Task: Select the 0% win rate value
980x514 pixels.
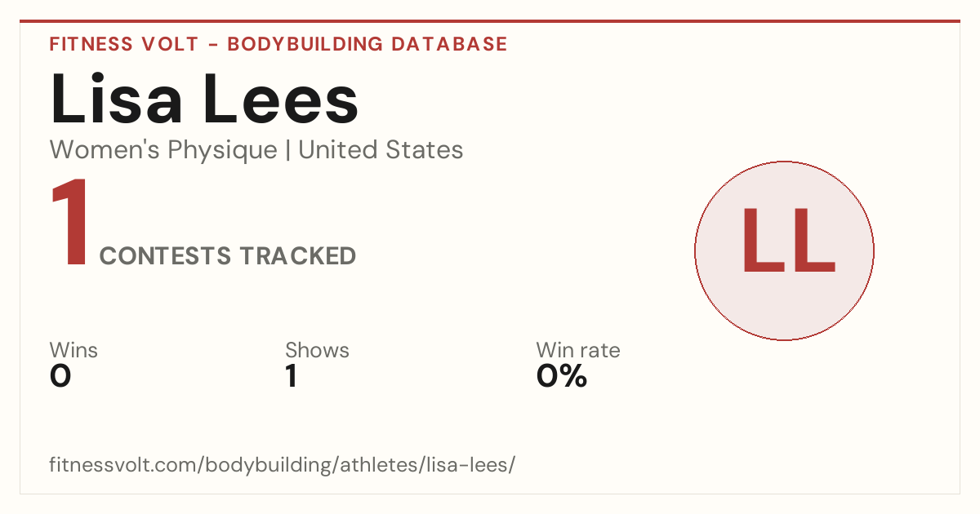Action: coord(562,376)
